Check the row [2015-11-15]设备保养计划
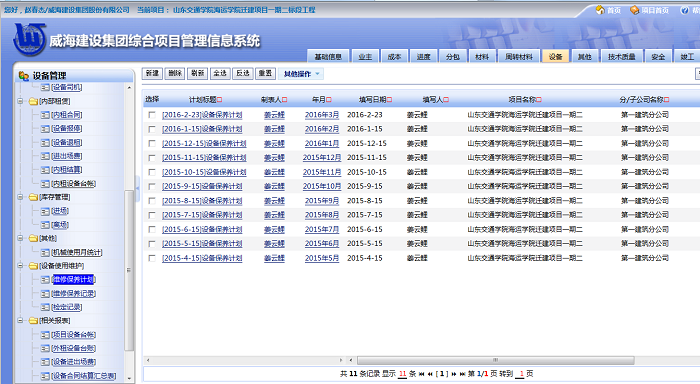Screen dimensions: 700x384 (152, 158)
